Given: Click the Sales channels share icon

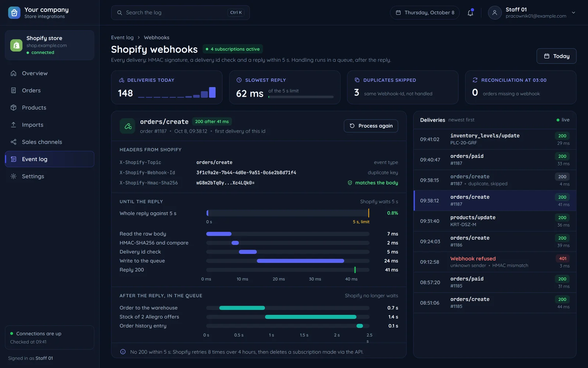Looking at the screenshot, I should click(14, 142).
